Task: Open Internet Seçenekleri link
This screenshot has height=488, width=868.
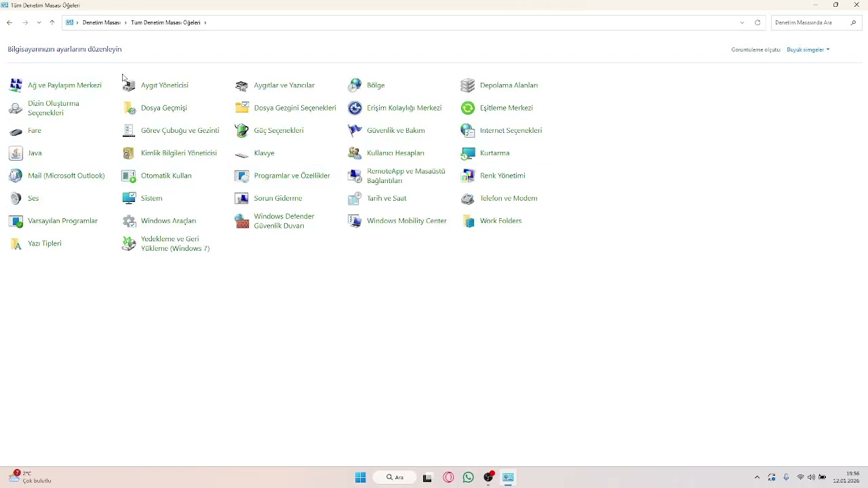Action: pos(511,131)
